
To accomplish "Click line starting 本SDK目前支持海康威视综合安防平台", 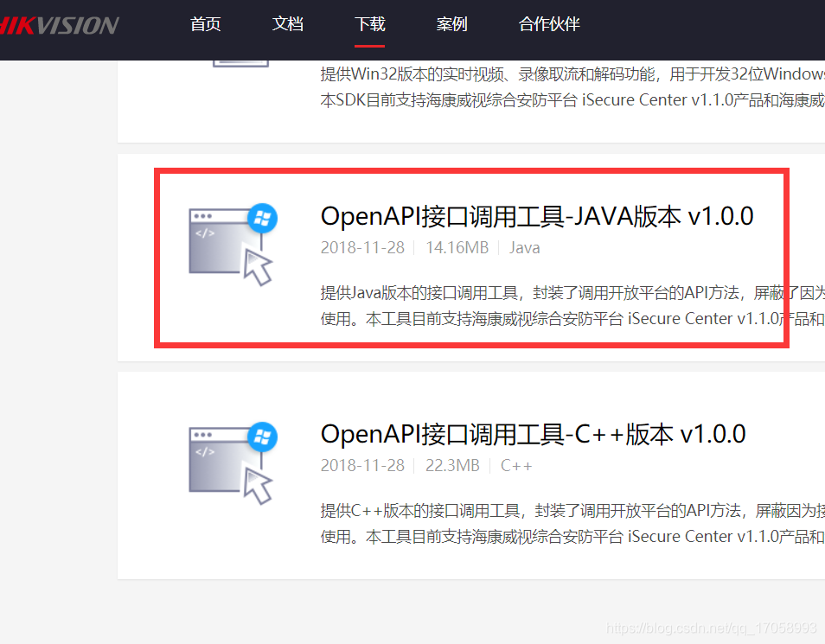I will pos(572,100).
